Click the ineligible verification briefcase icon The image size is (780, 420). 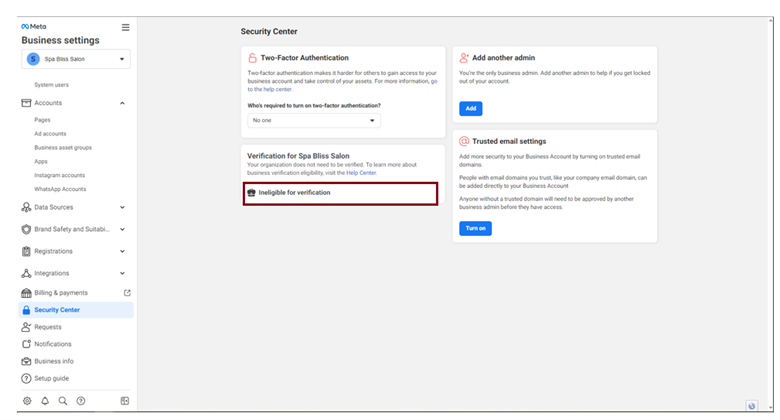(x=251, y=193)
